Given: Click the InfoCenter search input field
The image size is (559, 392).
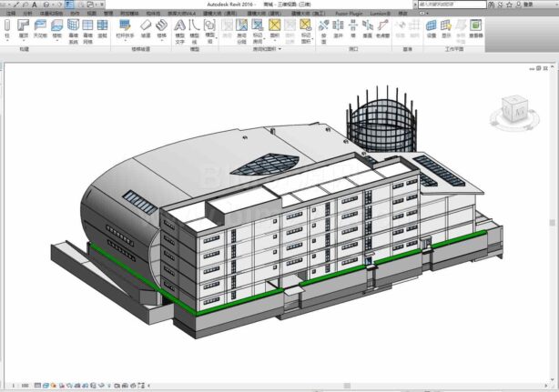Looking at the screenshot, I should (452, 5).
